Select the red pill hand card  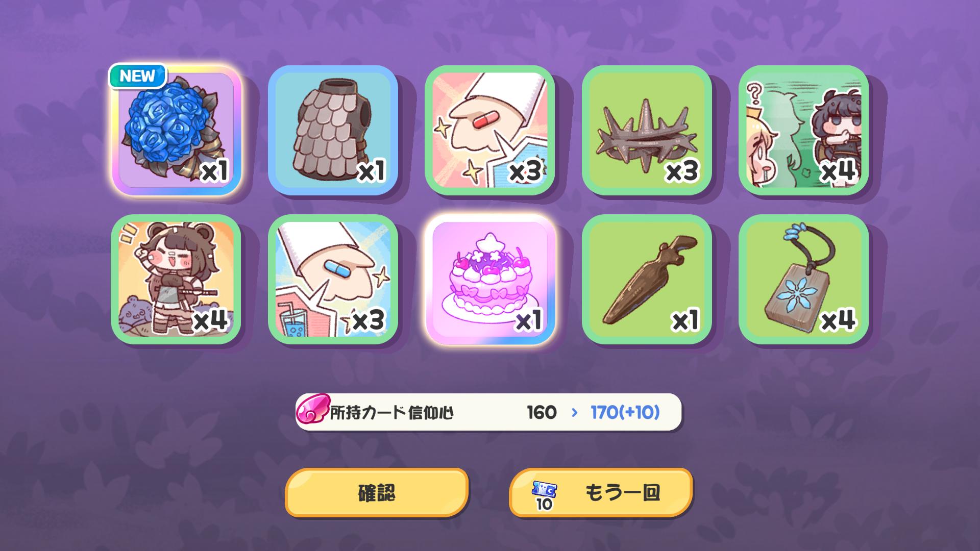point(490,131)
